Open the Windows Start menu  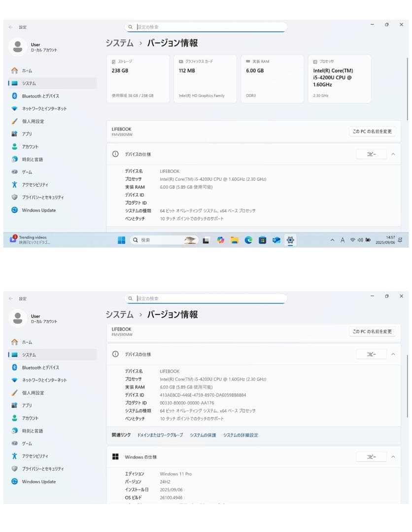point(121,240)
